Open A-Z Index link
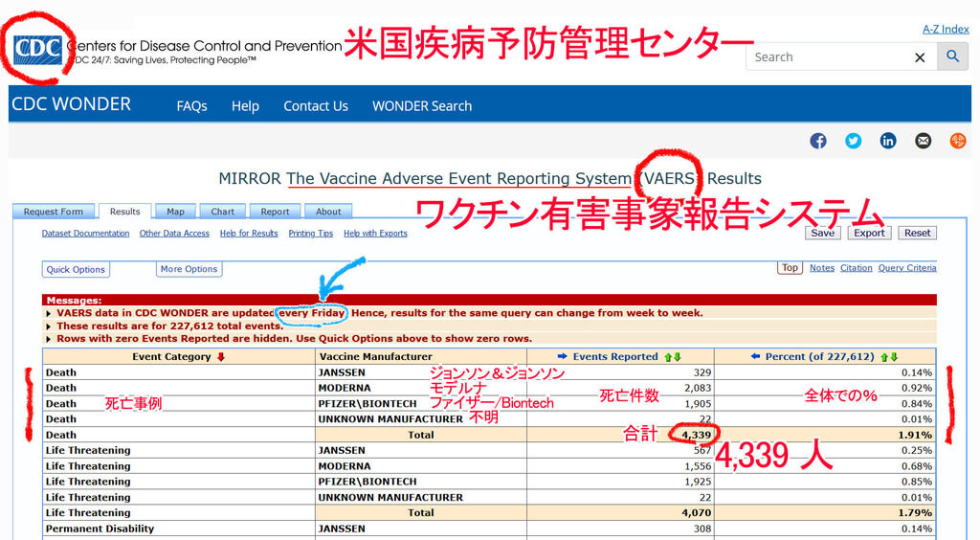Screen dimensions: 980x540 click(x=946, y=30)
